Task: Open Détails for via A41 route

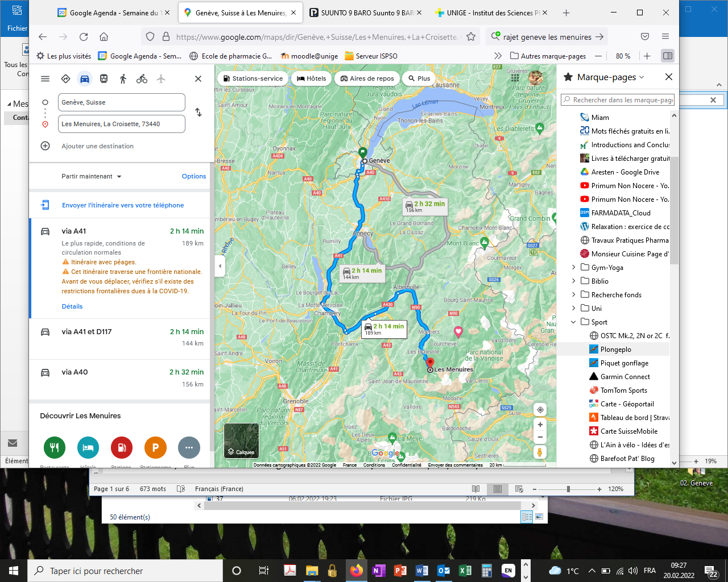Action: [x=72, y=306]
